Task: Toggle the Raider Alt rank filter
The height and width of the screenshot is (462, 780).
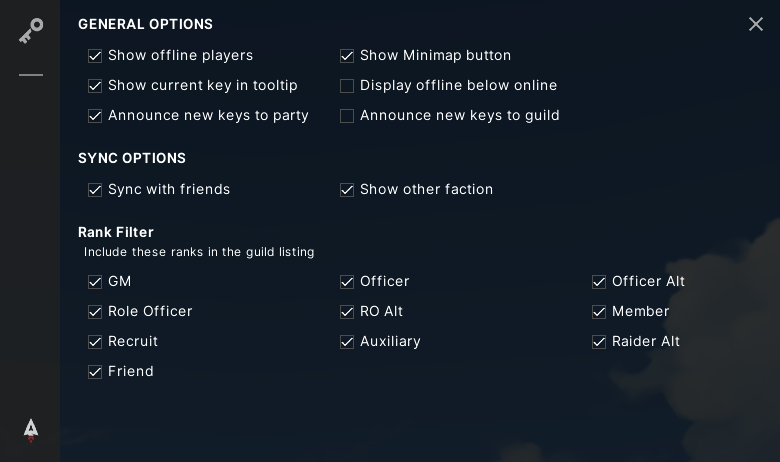Action: click(x=599, y=342)
